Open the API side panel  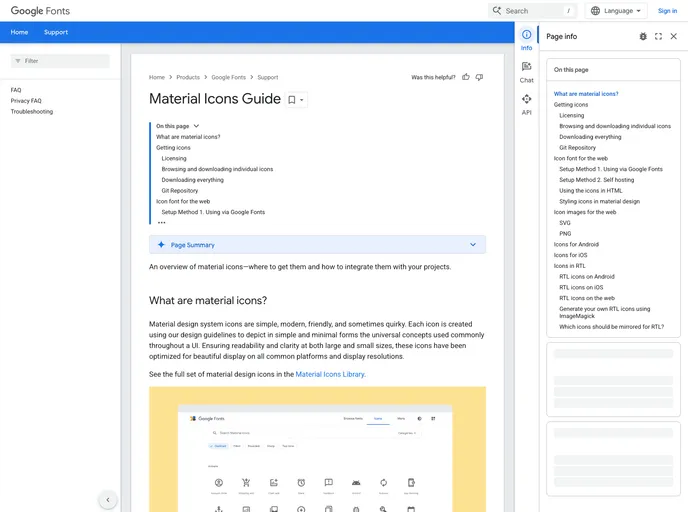click(x=527, y=104)
